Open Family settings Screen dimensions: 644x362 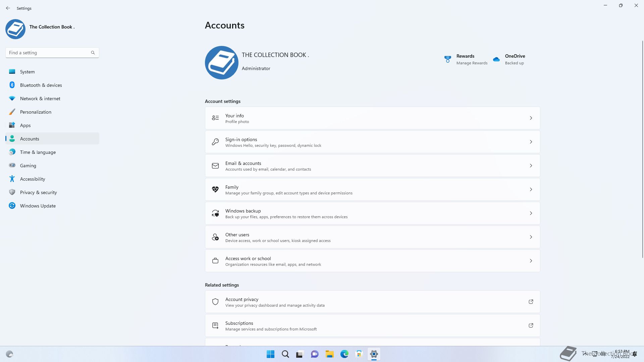[x=373, y=189]
